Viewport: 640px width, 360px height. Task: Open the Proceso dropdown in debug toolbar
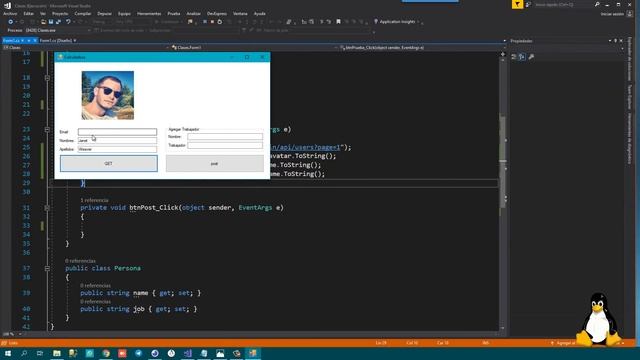(x=57, y=30)
